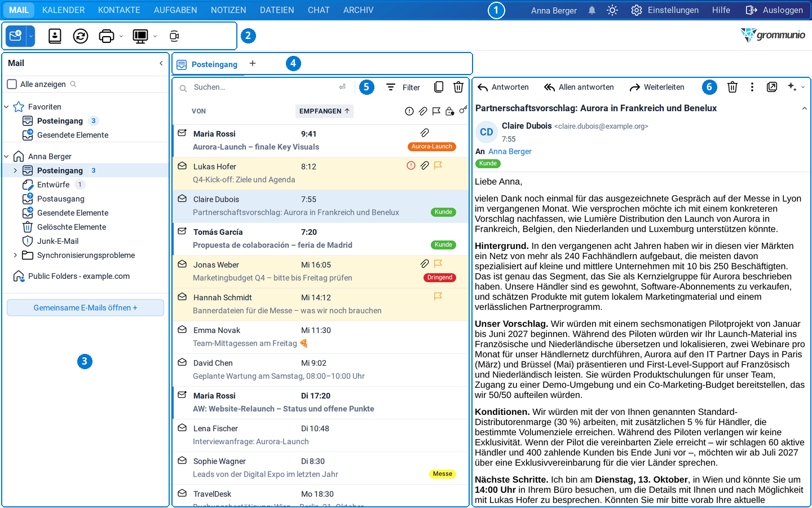
Task: Start a video meeting via camera icon
Action: click(174, 36)
